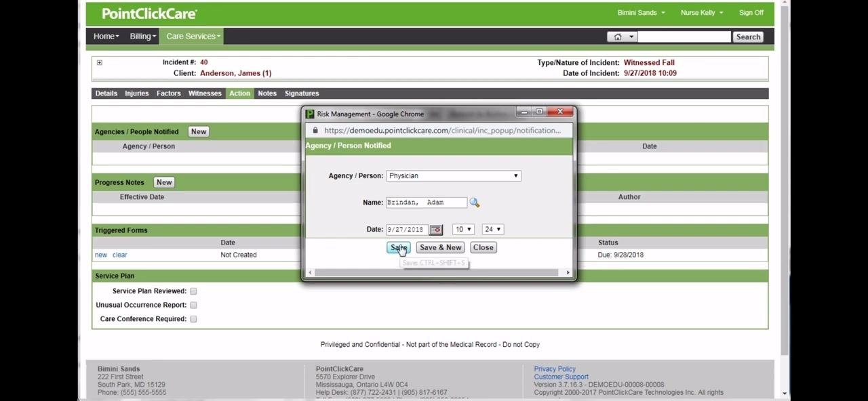Check the Unusual Occurrence Report checkbox

tap(193, 305)
